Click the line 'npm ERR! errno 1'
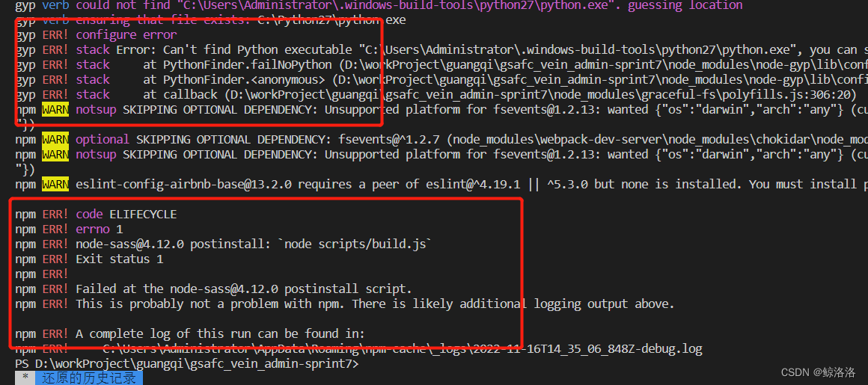 tap(69, 229)
